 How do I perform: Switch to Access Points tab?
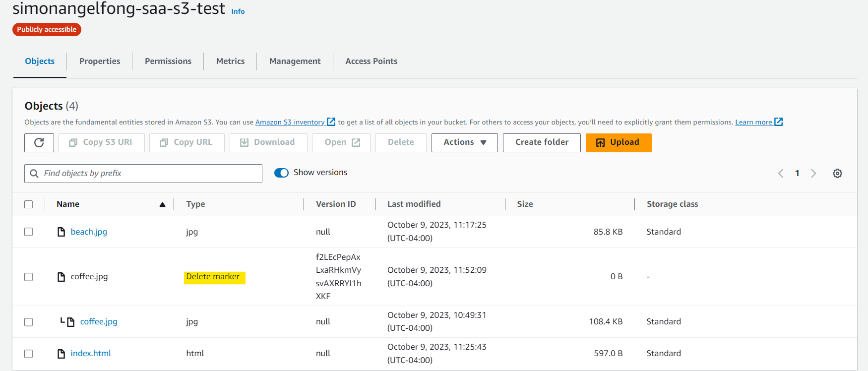pyautogui.click(x=372, y=61)
